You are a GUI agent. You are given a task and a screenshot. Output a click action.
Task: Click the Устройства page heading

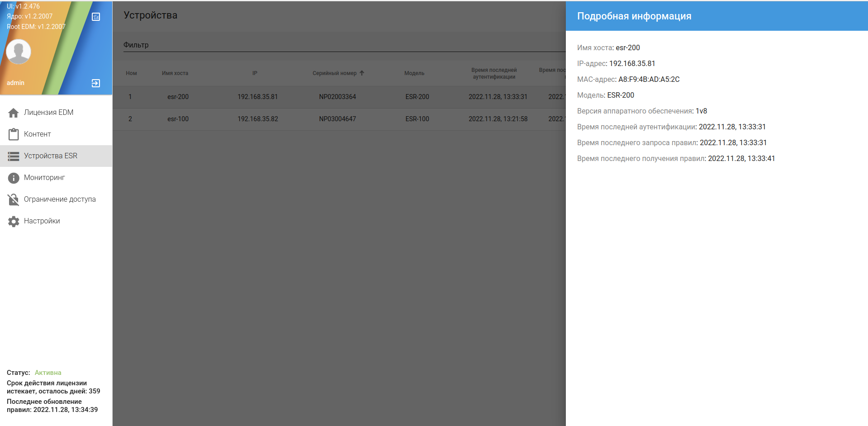(x=151, y=15)
